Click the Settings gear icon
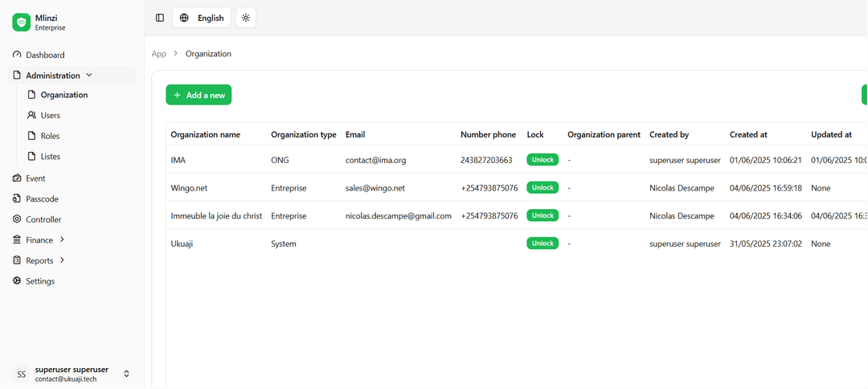 (x=18, y=281)
